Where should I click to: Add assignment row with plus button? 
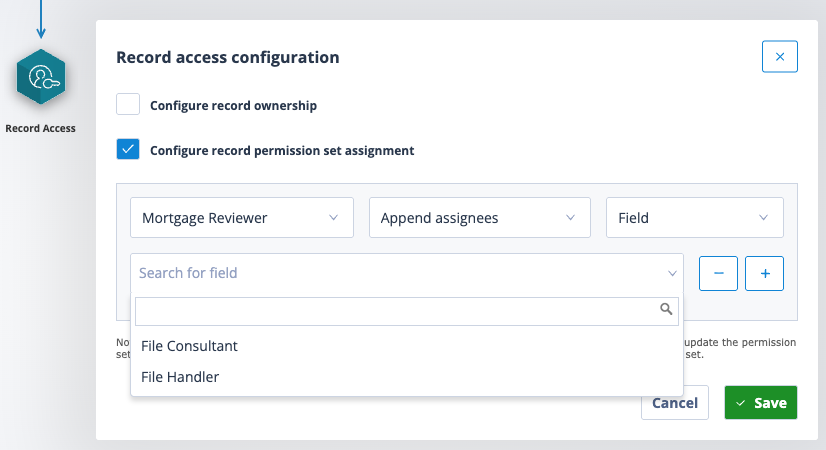tap(764, 273)
